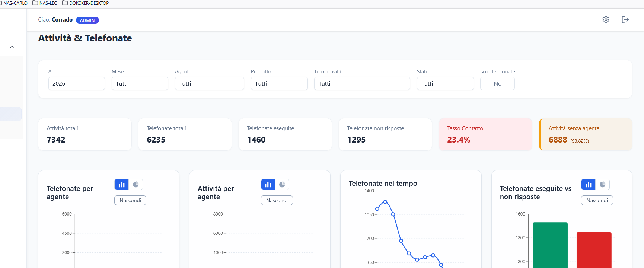Click the Tasso Contatto card label
The image size is (644, 268).
coord(465,128)
